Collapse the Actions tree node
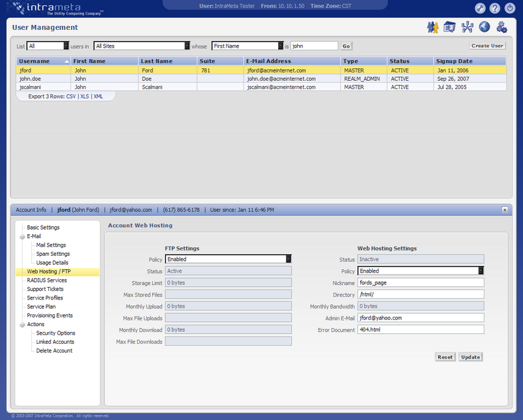The image size is (523, 420). tap(22, 325)
